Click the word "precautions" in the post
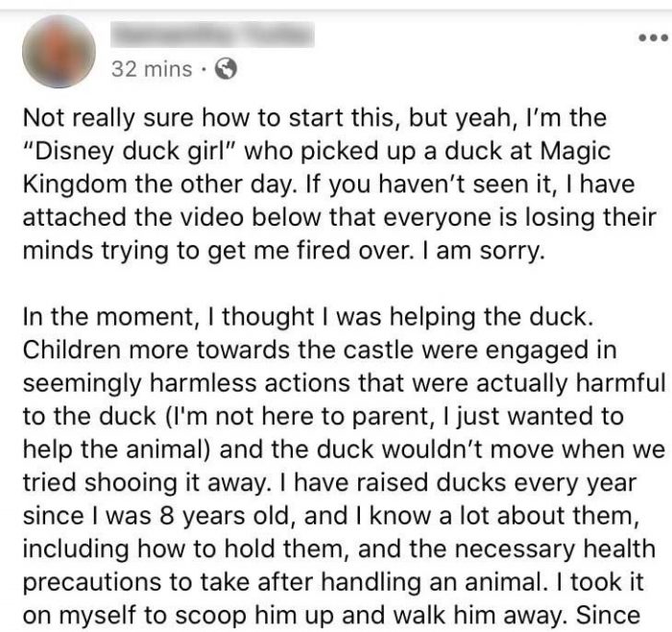672x632 pixels. (x=92, y=583)
